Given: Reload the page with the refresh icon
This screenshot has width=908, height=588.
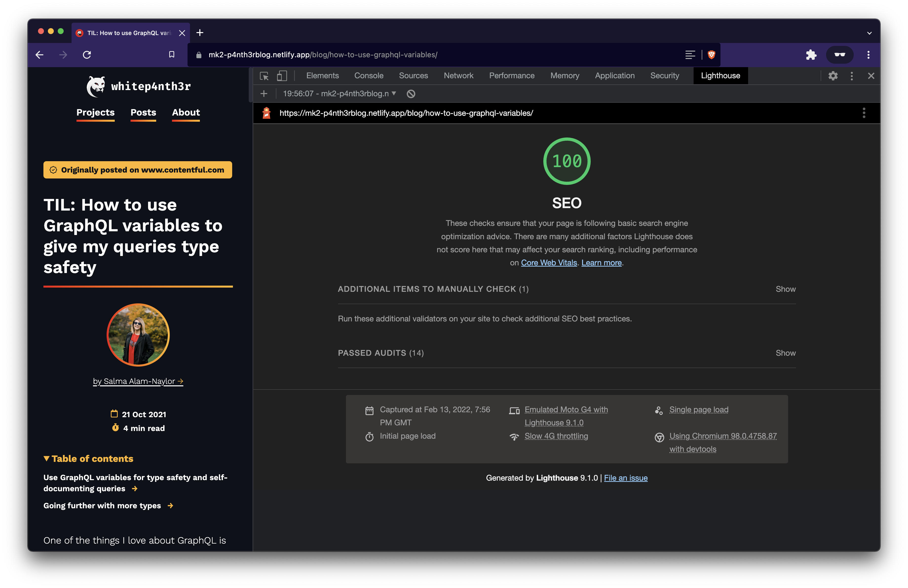Looking at the screenshot, I should coord(87,55).
